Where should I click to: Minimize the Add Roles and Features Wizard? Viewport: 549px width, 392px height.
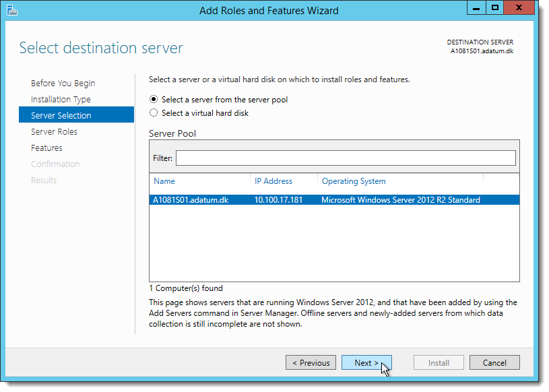pos(476,8)
